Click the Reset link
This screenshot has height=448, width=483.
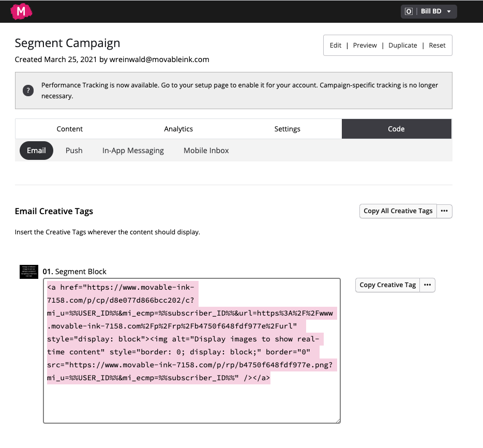click(437, 46)
